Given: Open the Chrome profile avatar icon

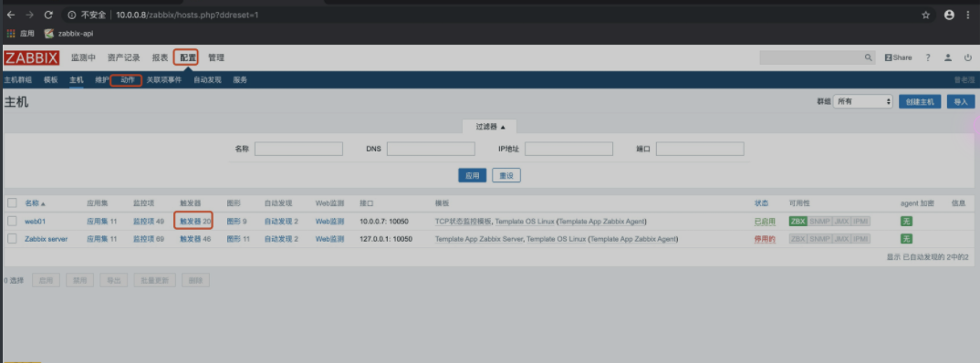Looking at the screenshot, I should click(x=949, y=15).
